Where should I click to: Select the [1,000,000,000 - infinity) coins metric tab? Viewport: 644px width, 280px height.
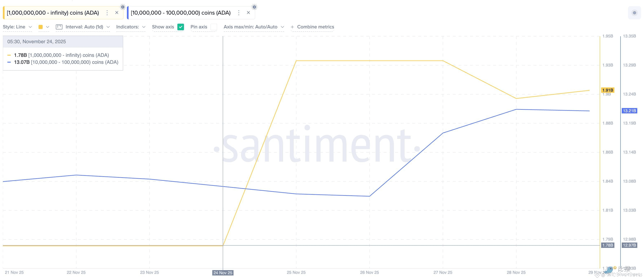click(53, 13)
